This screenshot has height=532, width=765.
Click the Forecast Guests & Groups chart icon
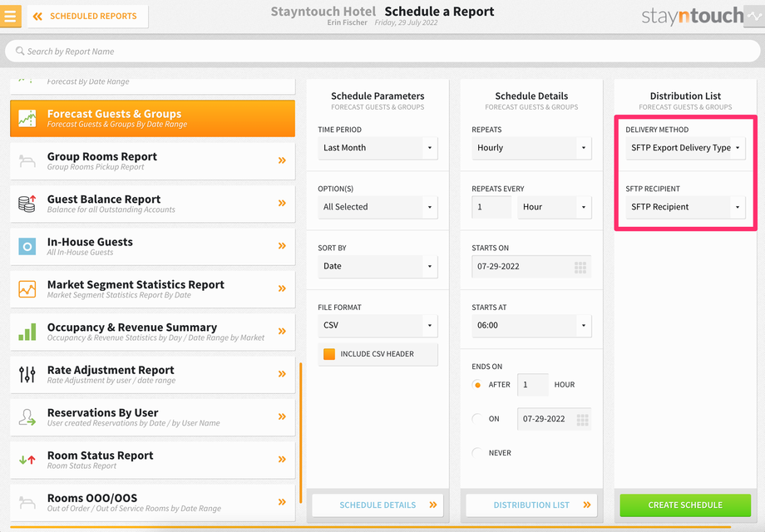[x=27, y=118]
